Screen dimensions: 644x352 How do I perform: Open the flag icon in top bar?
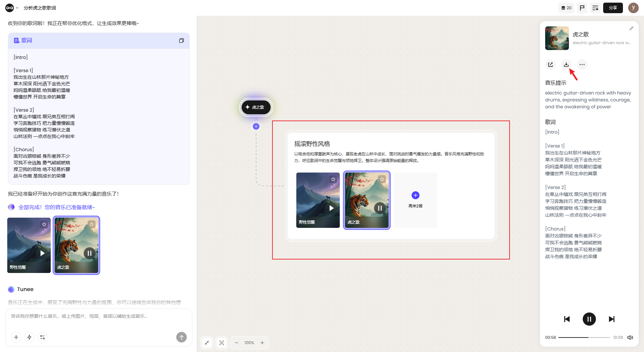pos(582,8)
